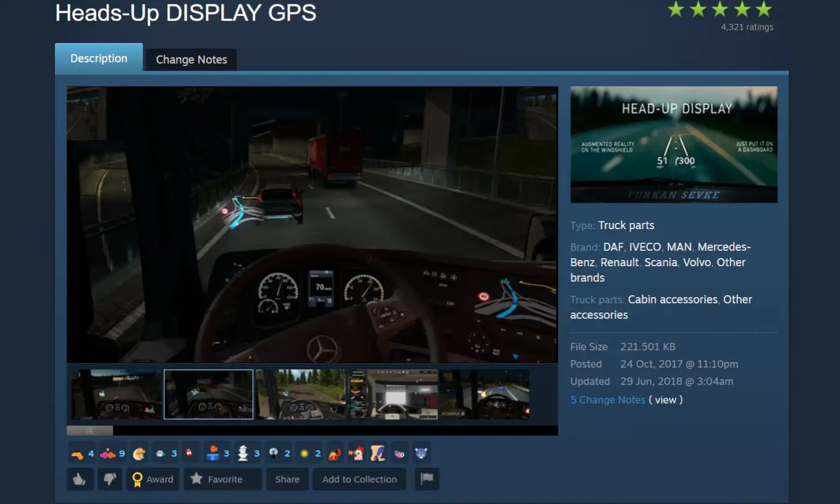Click the blue tiger face award icon
Viewport: 840px width, 504px height.
421,453
